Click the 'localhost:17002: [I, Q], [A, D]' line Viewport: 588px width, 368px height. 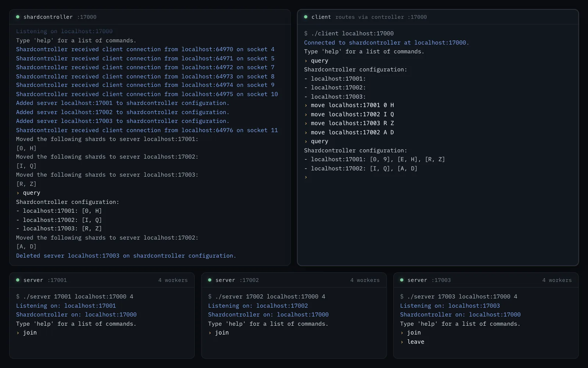361,169
